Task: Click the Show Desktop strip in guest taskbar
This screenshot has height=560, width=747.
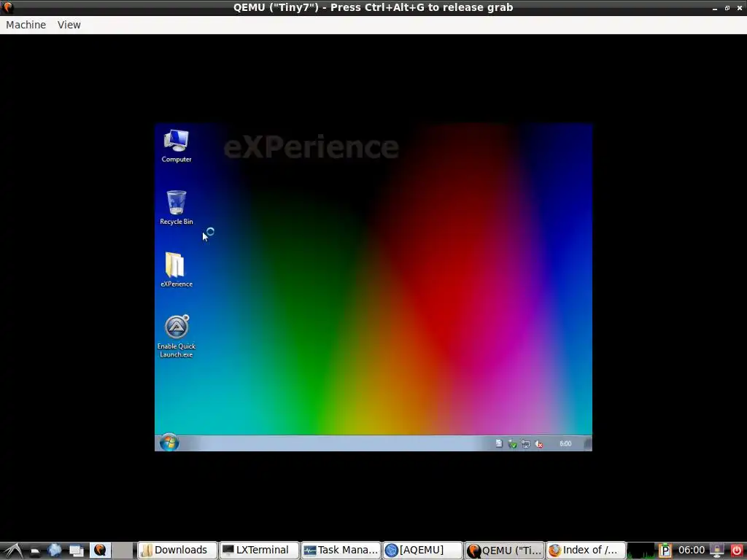Action: click(x=588, y=443)
